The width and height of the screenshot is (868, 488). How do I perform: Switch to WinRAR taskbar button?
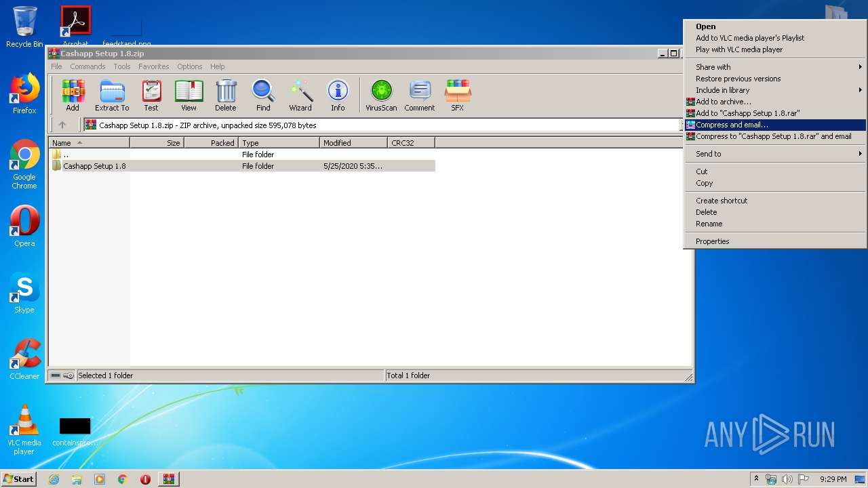(x=168, y=479)
